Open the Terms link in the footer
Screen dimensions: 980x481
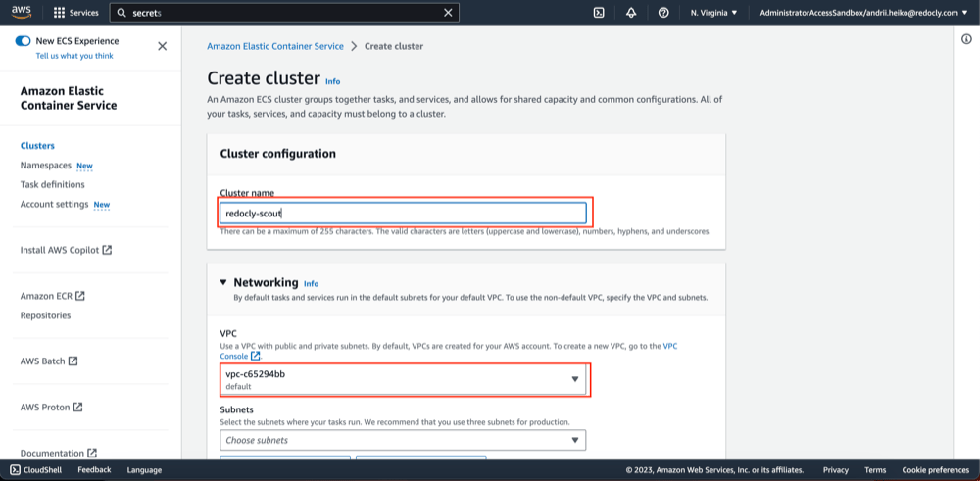click(875, 470)
